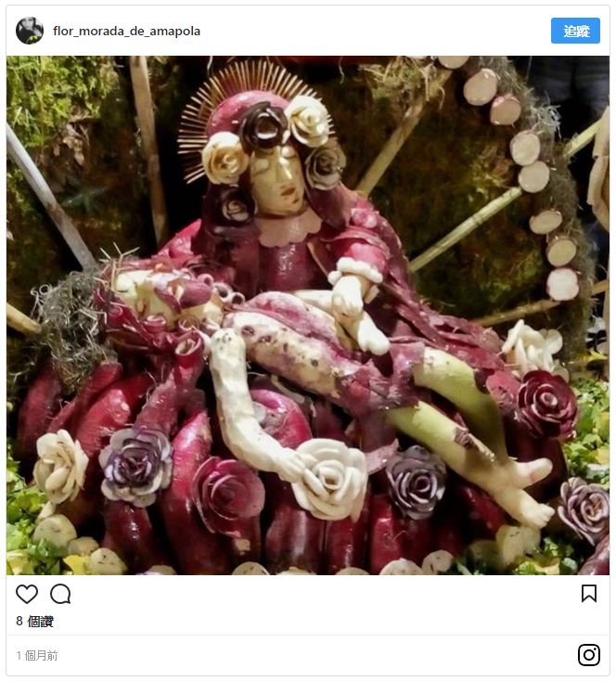This screenshot has width=616, height=681.
Task: Like the post with the heart icon
Action: click(x=27, y=594)
